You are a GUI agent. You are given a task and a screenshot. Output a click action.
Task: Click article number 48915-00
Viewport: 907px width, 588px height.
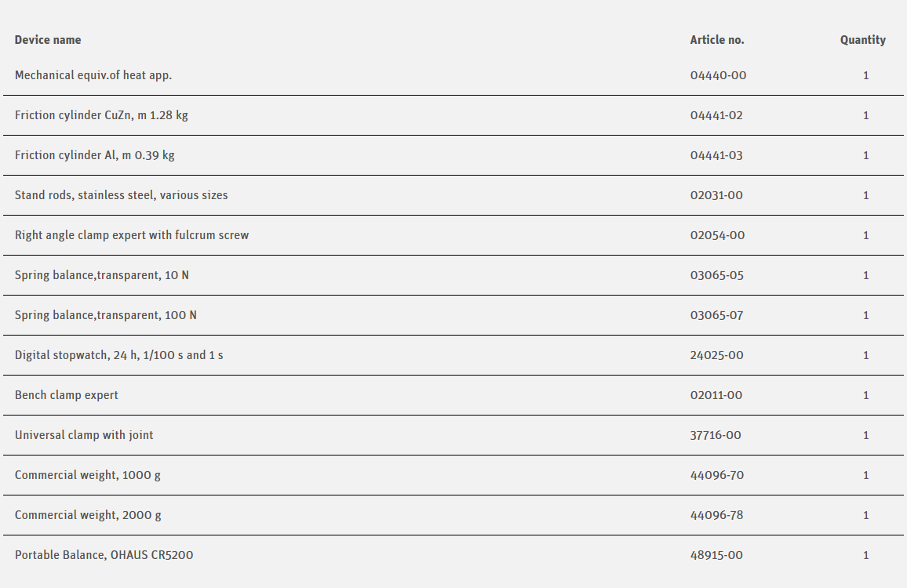716,556
